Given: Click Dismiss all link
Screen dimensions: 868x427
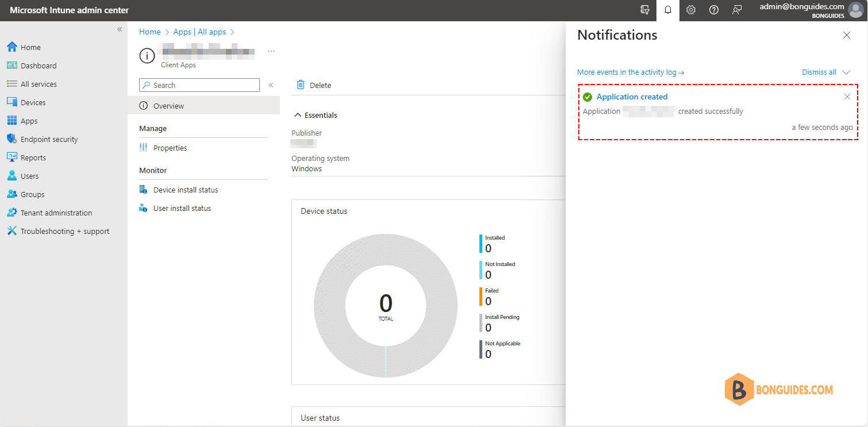Looking at the screenshot, I should [x=819, y=72].
